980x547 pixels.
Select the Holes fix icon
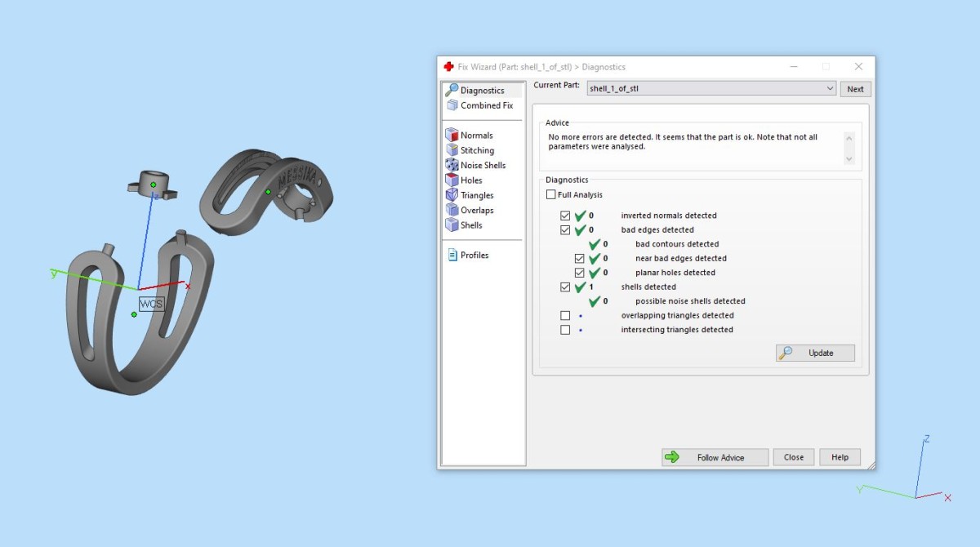(452, 180)
